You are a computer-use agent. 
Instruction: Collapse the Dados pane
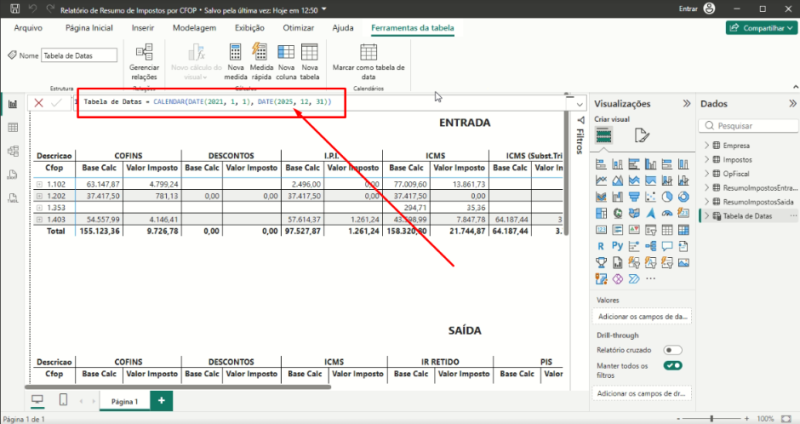(792, 104)
